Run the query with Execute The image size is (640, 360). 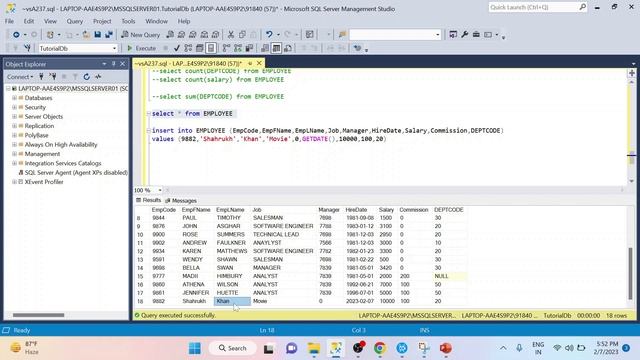(142, 48)
